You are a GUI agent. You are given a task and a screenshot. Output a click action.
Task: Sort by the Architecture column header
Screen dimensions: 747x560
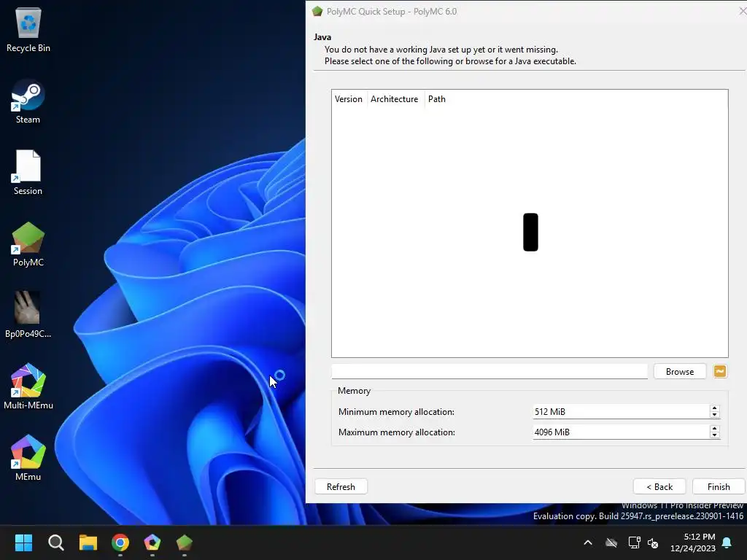(395, 99)
